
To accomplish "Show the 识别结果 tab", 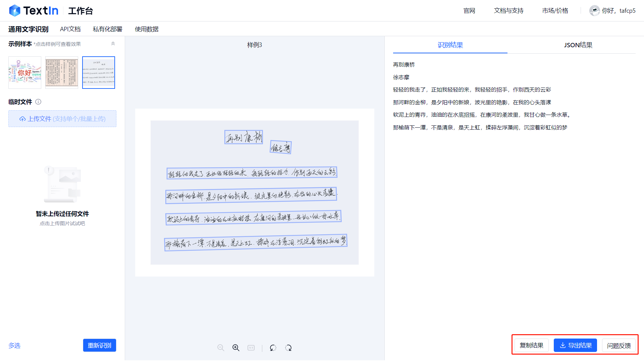I will point(450,45).
